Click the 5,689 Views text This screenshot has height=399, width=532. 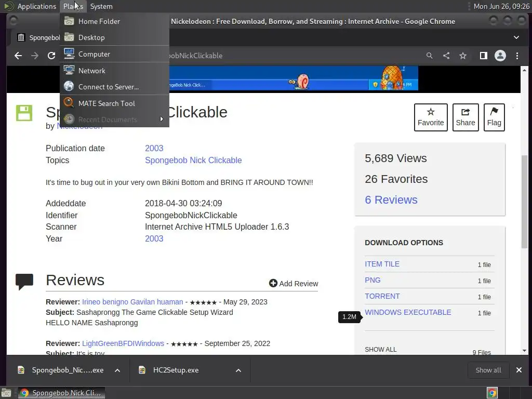395,158
